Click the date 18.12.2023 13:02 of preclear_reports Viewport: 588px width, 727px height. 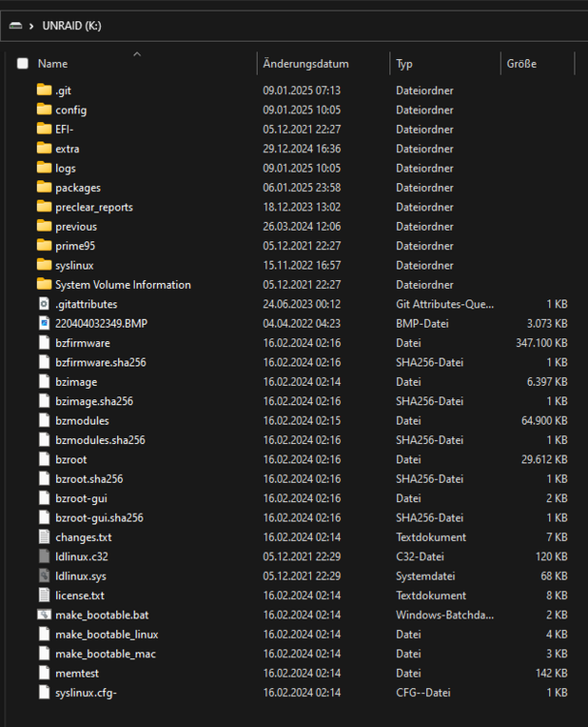coord(301,206)
